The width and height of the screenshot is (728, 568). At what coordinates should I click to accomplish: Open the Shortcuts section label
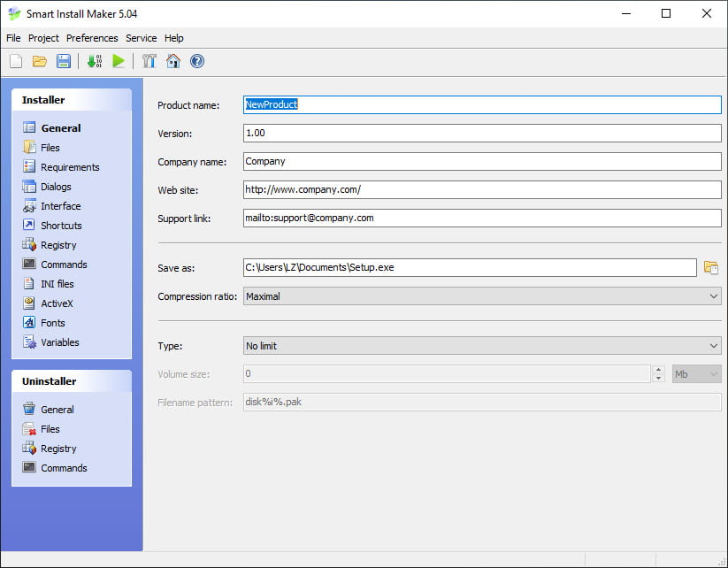[x=61, y=226]
